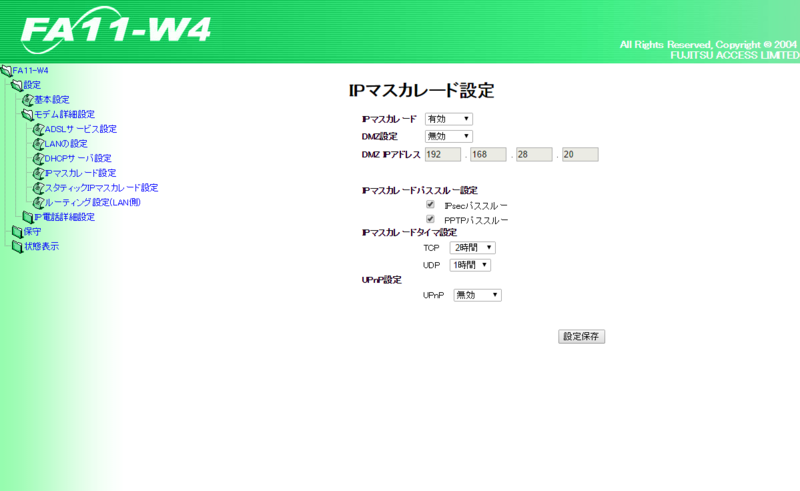Click the folder icon beside 設定
Viewport: 800px width, 491px height.
point(17,85)
